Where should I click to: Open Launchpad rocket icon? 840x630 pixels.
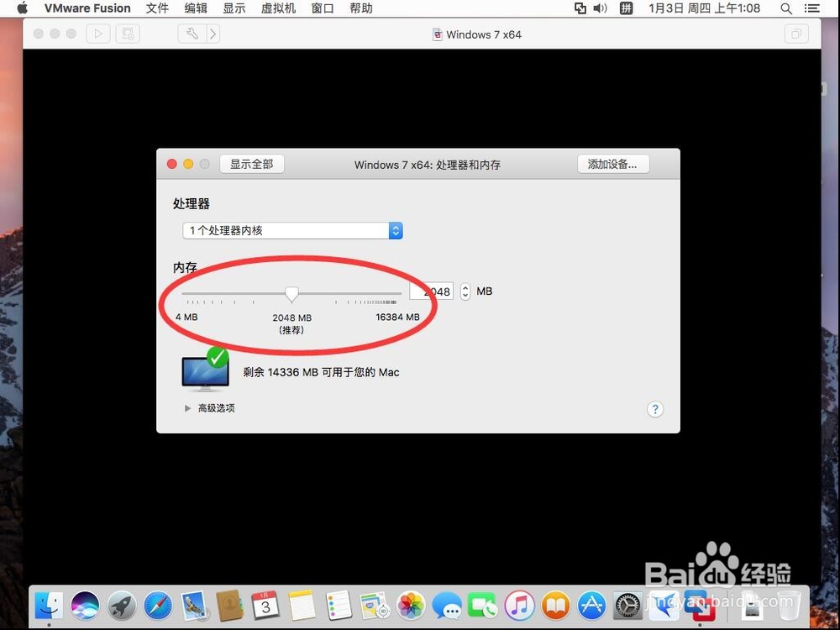pyautogui.click(x=122, y=606)
